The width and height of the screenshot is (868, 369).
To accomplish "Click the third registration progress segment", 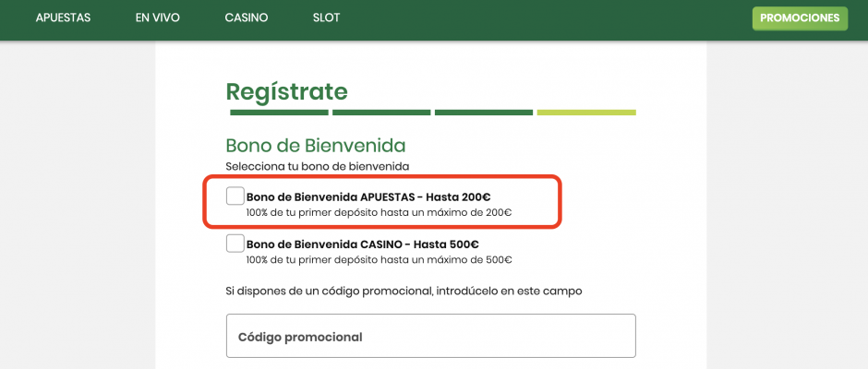I will 484,113.
